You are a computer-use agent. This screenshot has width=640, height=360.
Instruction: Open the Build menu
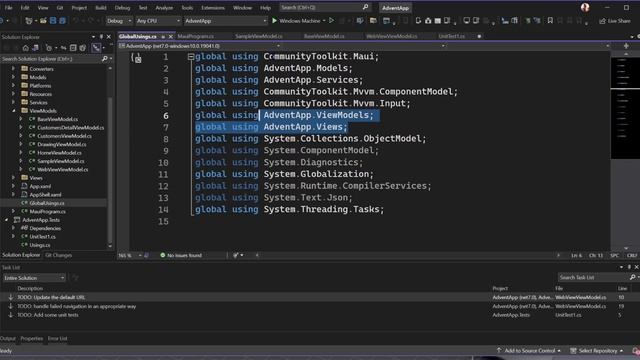click(x=100, y=7)
